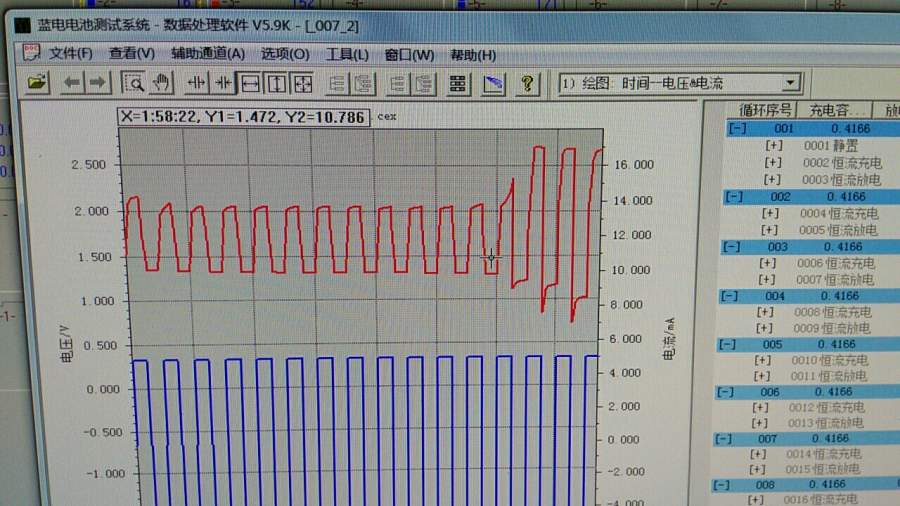Expand step 0001 静置
This screenshot has height=506, width=900.
point(774,146)
